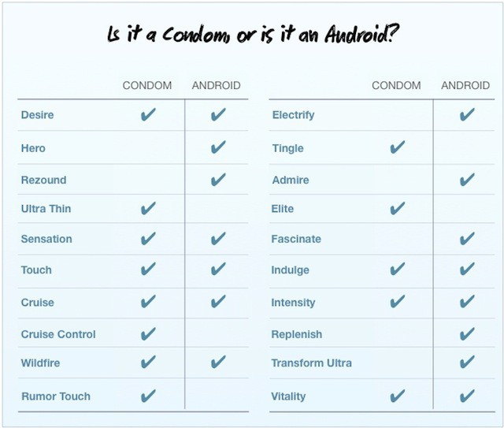Select the "Fascinate" row label
The height and width of the screenshot is (428, 504).
[x=296, y=239]
